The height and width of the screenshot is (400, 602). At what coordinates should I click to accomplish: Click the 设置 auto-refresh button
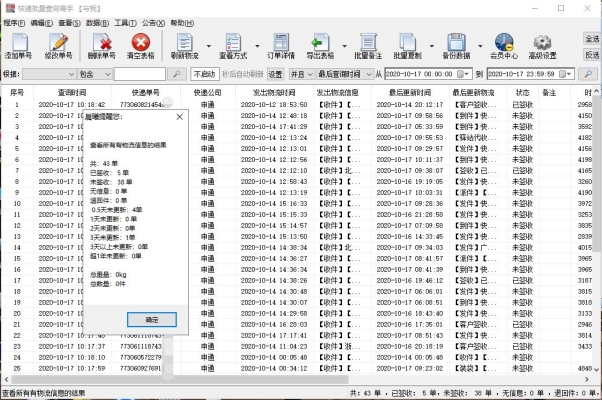(x=275, y=74)
